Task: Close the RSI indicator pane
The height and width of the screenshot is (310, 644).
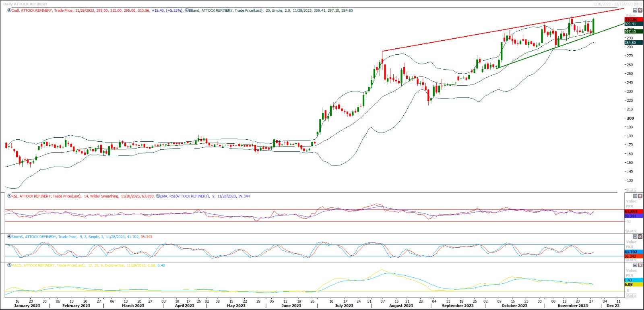Action: pyautogui.click(x=640, y=196)
